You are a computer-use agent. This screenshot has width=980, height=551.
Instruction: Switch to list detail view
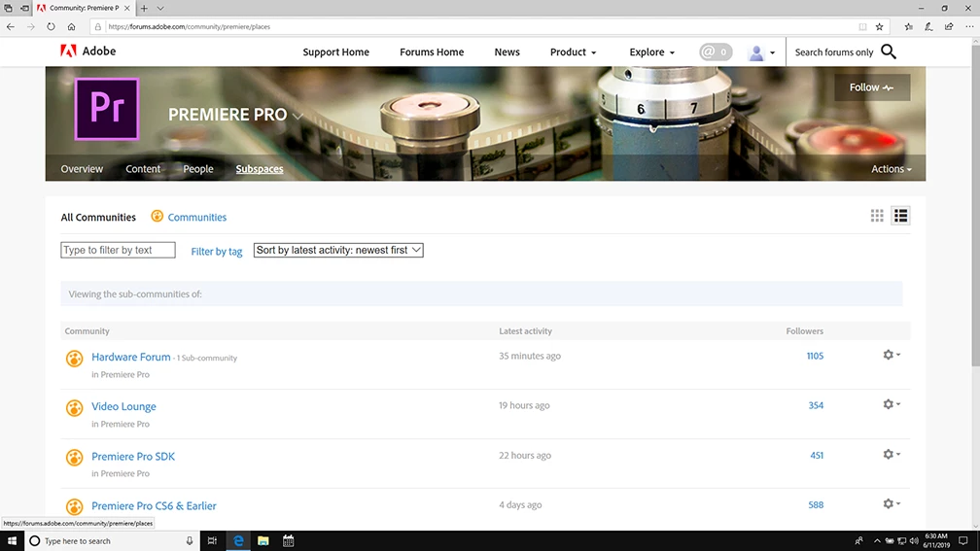tap(900, 216)
